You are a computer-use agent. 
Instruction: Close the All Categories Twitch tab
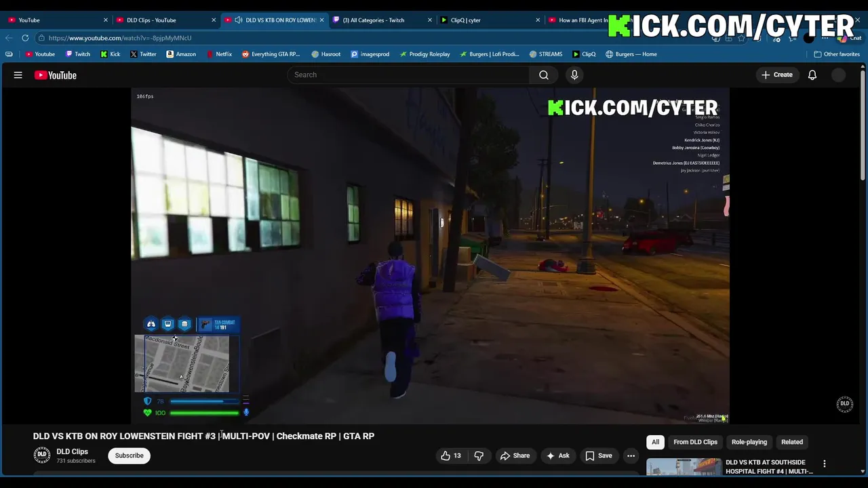[x=429, y=20]
